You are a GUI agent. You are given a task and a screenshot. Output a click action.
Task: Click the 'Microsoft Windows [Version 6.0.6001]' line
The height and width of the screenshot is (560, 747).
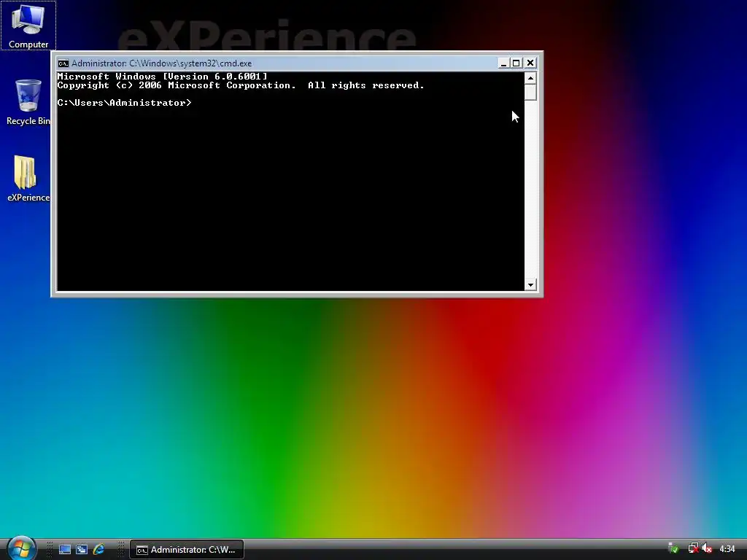pyautogui.click(x=163, y=77)
